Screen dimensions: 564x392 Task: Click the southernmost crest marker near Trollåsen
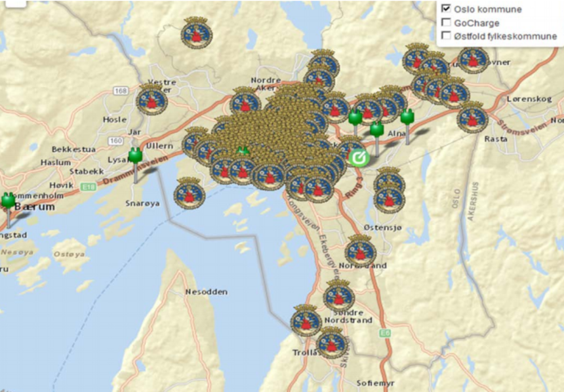pos(332,343)
